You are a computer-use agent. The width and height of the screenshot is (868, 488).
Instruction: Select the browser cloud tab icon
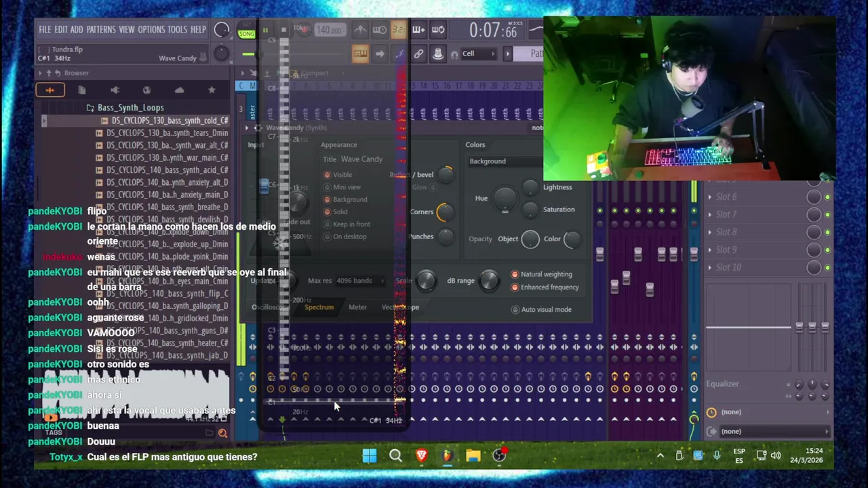point(179,89)
